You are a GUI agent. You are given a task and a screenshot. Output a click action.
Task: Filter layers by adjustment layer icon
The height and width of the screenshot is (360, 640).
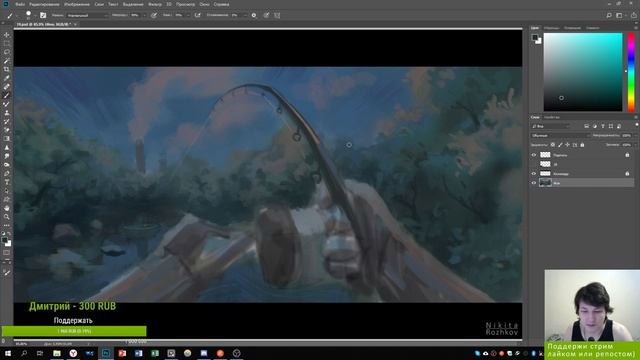(x=595, y=126)
